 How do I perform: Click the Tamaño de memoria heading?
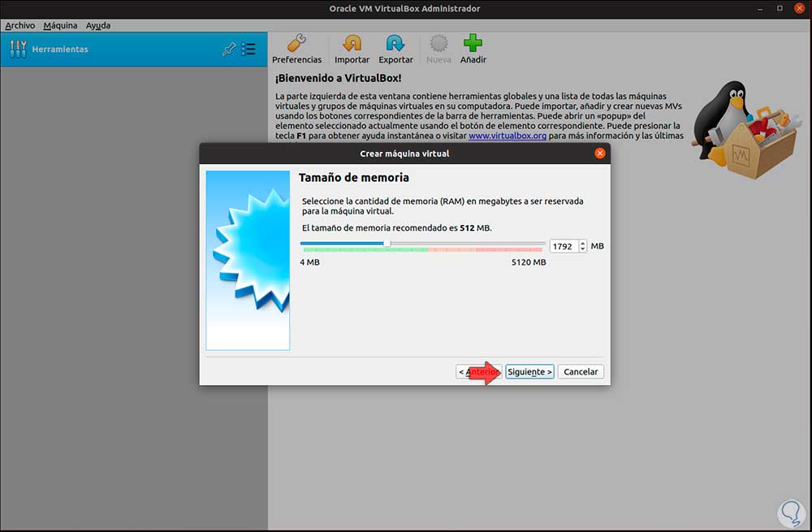pos(354,178)
